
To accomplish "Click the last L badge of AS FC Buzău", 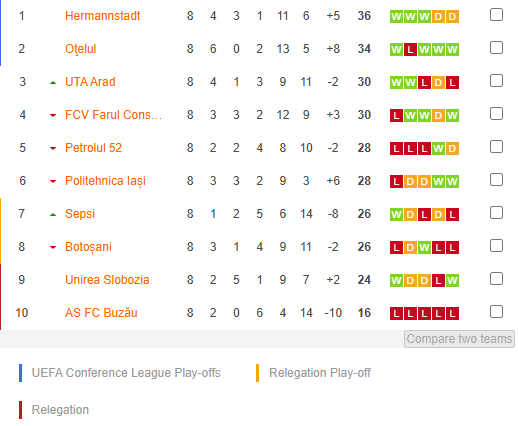I will 452,314.
